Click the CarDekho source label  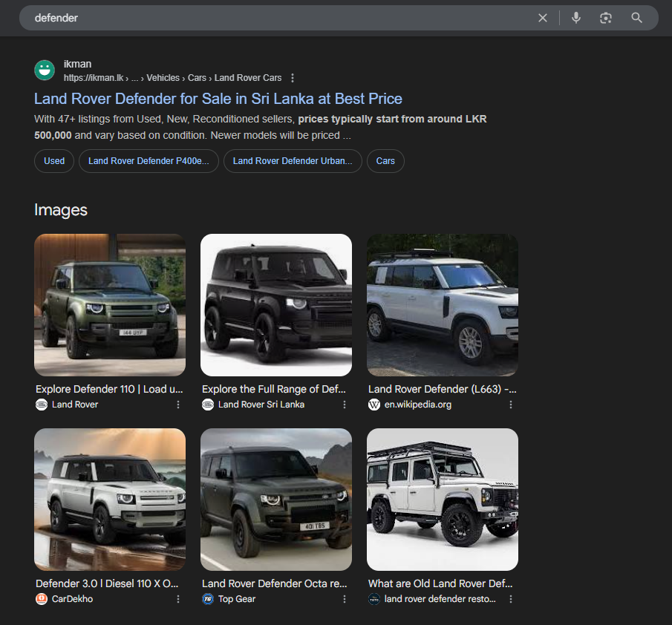[73, 599]
